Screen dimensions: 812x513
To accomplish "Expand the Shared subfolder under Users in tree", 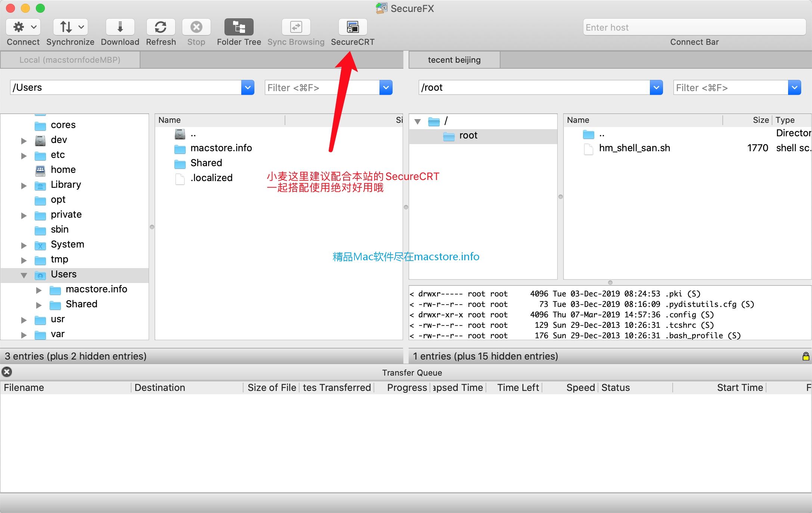I will 38,305.
